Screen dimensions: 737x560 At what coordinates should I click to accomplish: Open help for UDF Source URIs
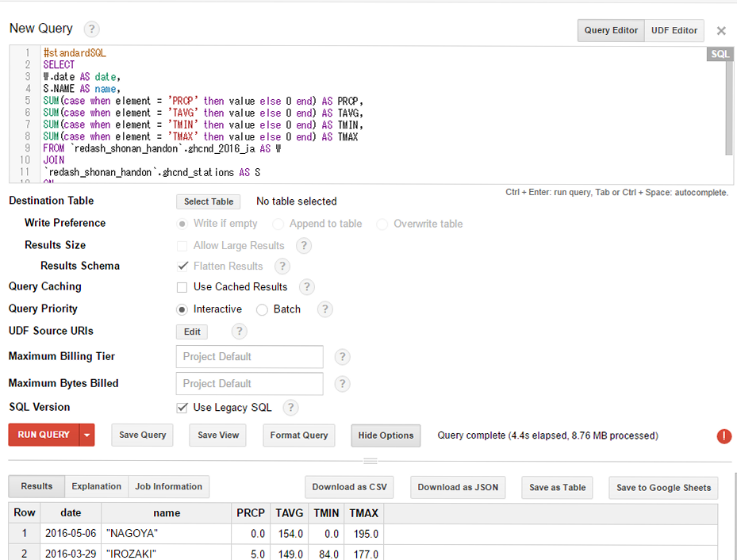pyautogui.click(x=240, y=332)
